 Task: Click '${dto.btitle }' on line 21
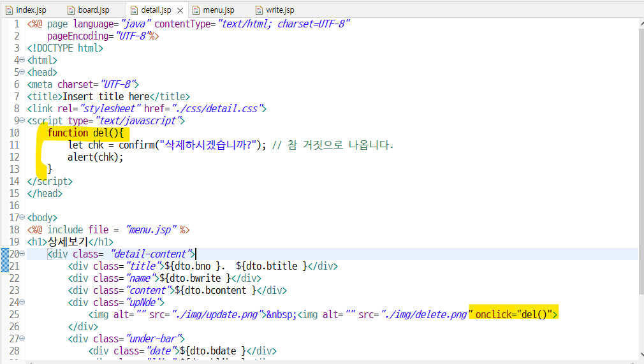pos(272,266)
